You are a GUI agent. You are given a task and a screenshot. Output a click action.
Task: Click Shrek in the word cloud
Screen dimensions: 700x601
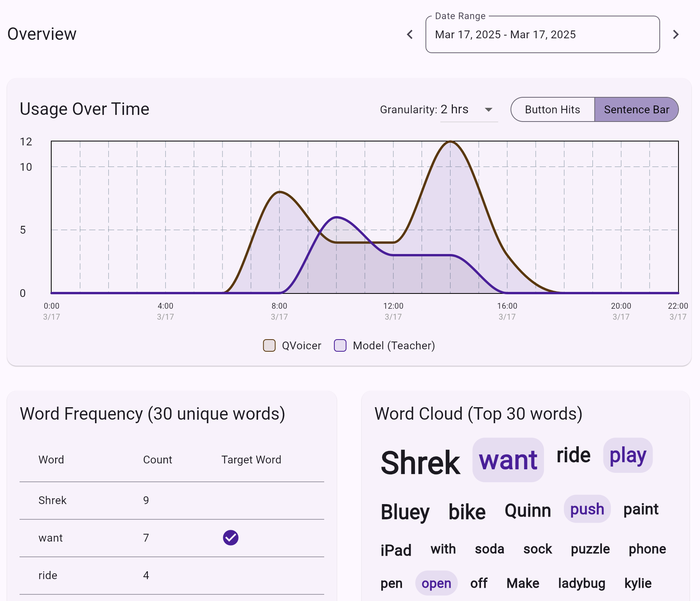click(x=420, y=463)
